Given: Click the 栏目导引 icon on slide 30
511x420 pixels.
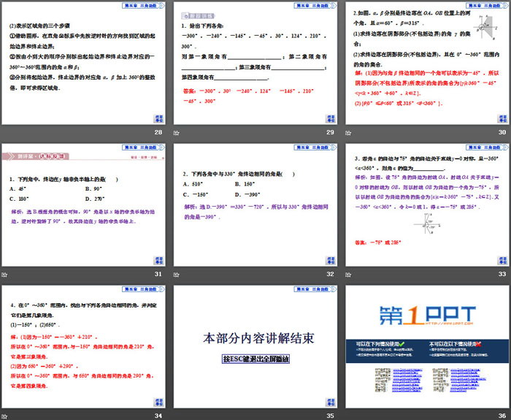Looking at the screenshot, I should point(502,118).
